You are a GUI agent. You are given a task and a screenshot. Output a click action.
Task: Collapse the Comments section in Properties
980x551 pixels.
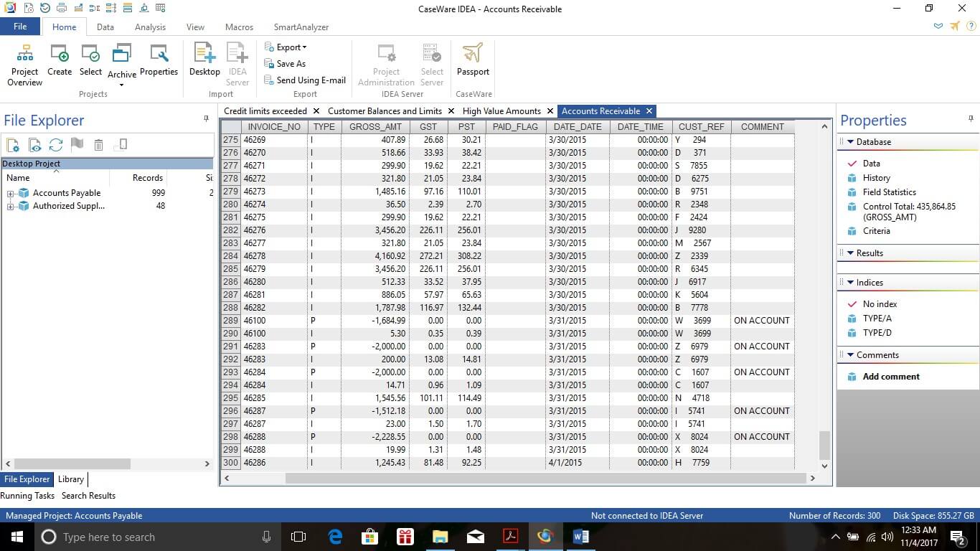click(x=851, y=355)
